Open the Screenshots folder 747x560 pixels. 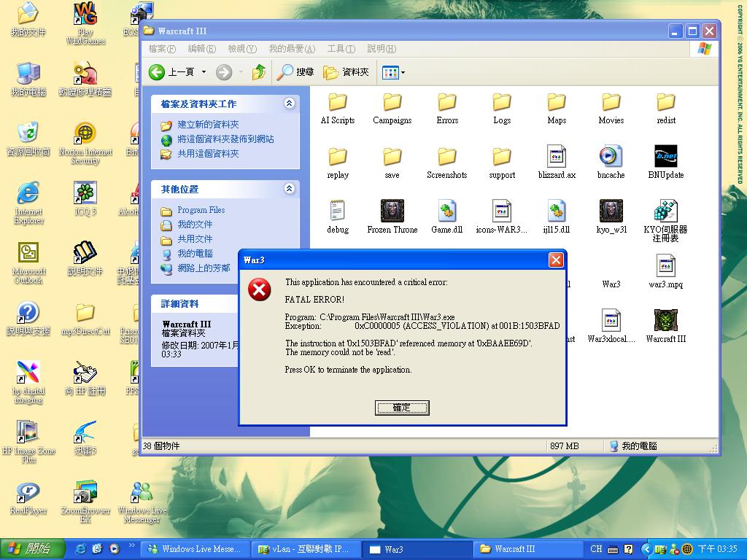click(447, 163)
